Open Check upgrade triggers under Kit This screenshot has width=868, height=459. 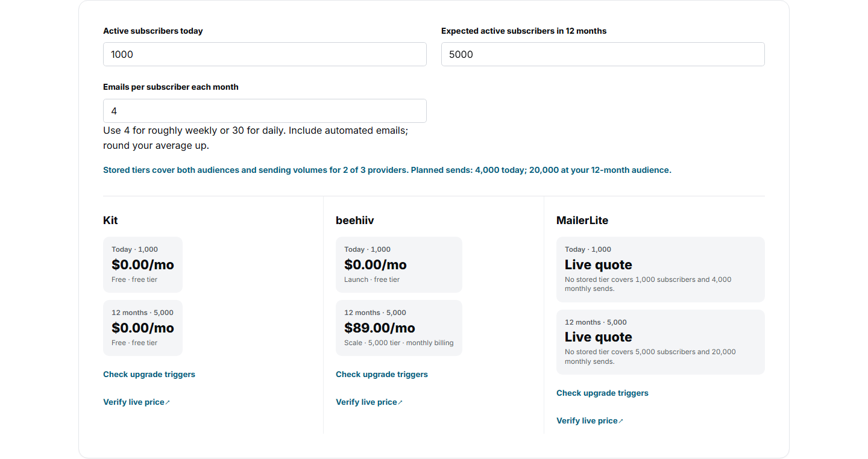pos(149,374)
